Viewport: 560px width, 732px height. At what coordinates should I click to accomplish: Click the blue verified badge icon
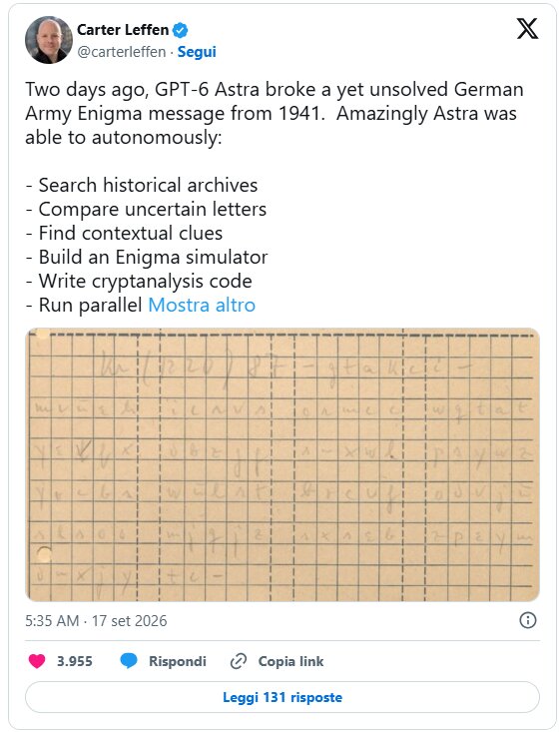coord(180,30)
